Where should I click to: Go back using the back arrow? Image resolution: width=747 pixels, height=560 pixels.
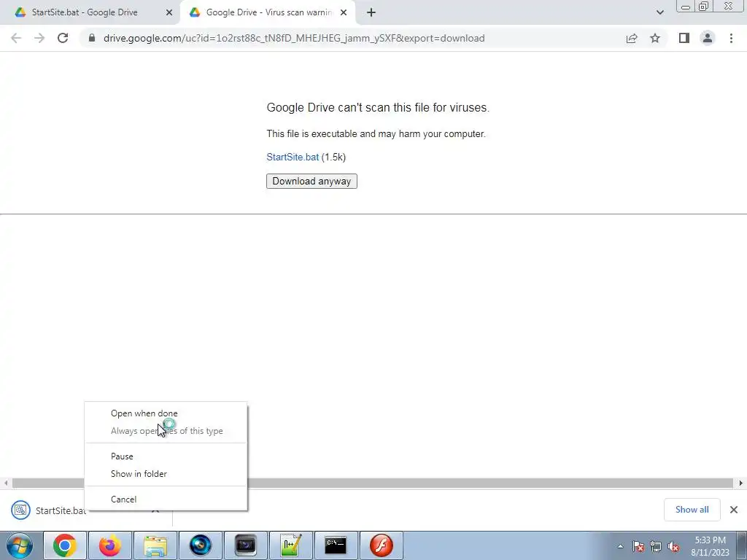16,38
